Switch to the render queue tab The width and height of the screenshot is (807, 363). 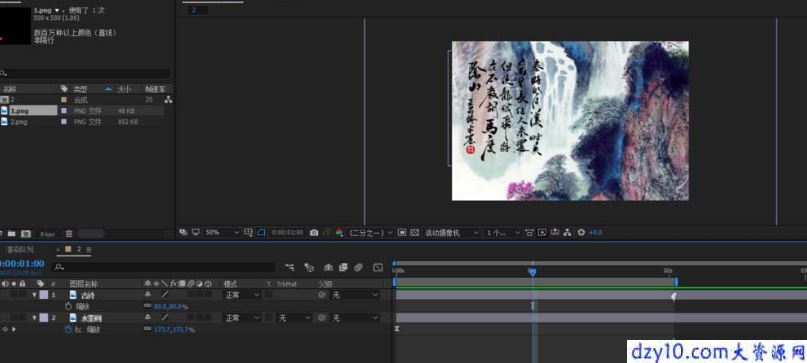(x=20, y=250)
